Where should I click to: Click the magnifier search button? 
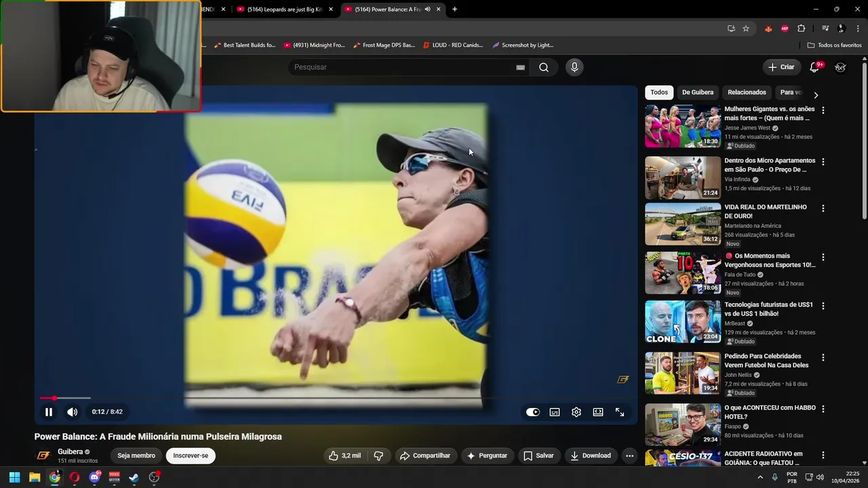click(x=544, y=67)
